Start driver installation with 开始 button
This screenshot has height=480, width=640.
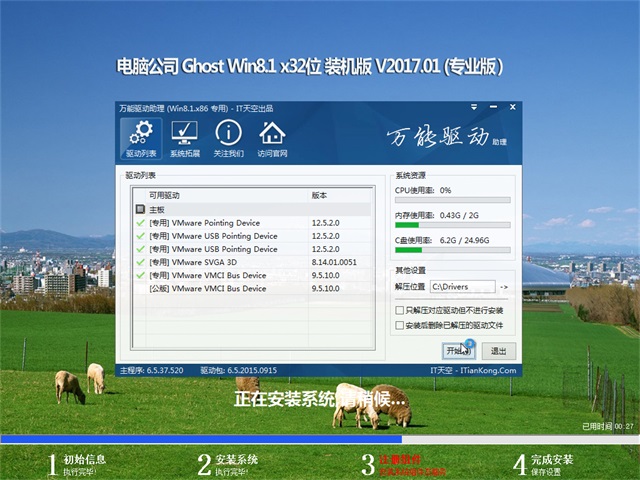click(458, 351)
